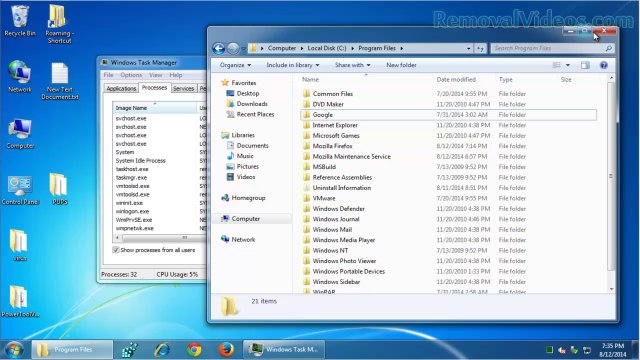Select the Google folder icon in file list
The image size is (640, 360).
[307, 115]
